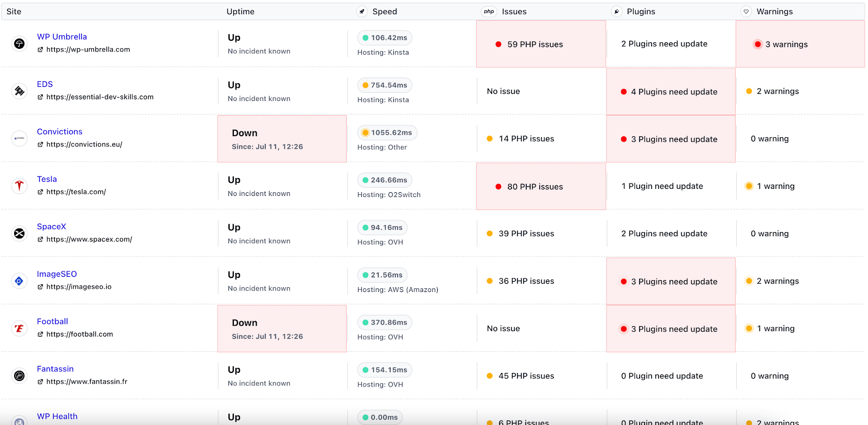Open the WP Health site link

pos(57,416)
